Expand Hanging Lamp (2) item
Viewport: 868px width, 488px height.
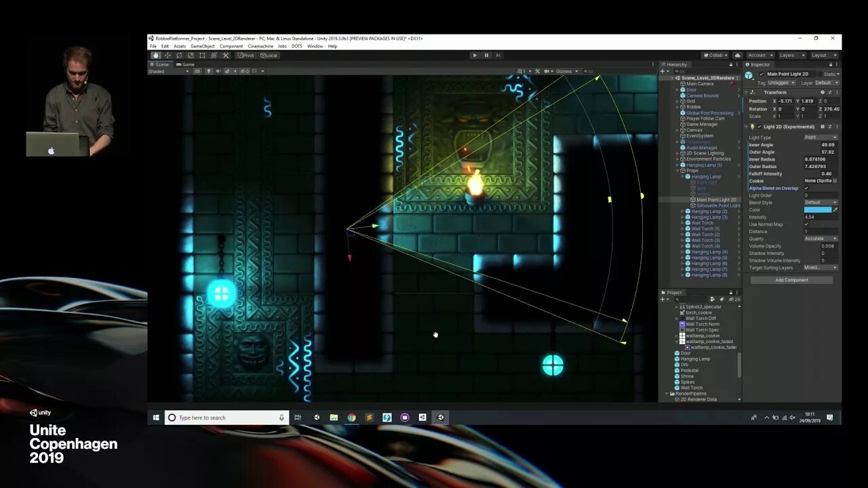tap(683, 211)
